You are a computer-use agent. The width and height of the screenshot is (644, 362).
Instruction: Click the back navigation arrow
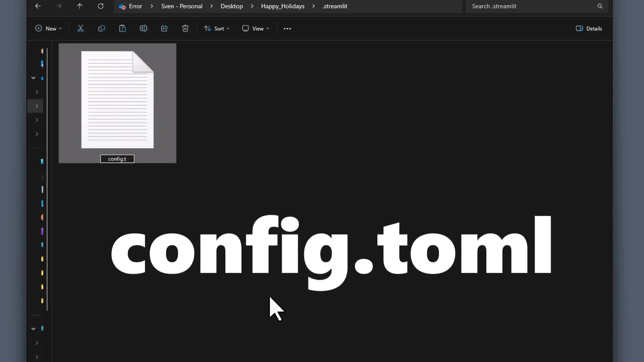click(x=38, y=6)
